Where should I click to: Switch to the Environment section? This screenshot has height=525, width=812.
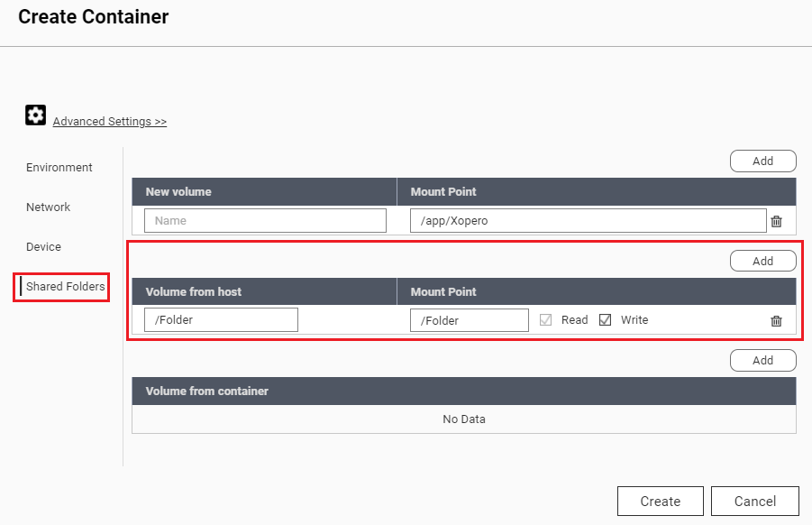[59, 167]
